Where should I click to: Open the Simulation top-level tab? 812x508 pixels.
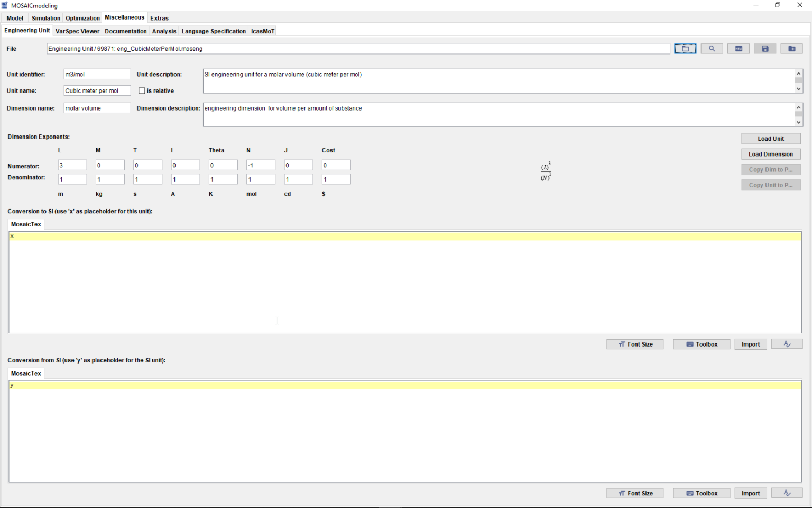(x=46, y=18)
